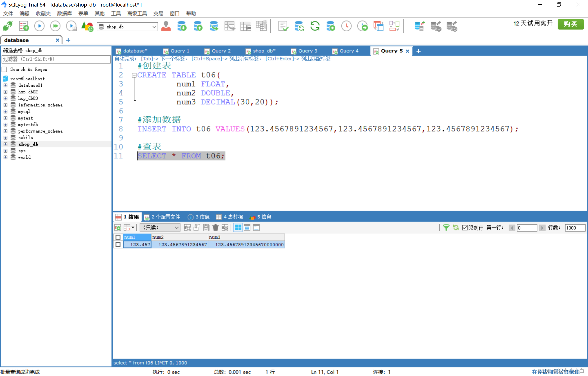The image size is (588, 376).
Task: Open the 数据库 menu
Action: [64, 13]
